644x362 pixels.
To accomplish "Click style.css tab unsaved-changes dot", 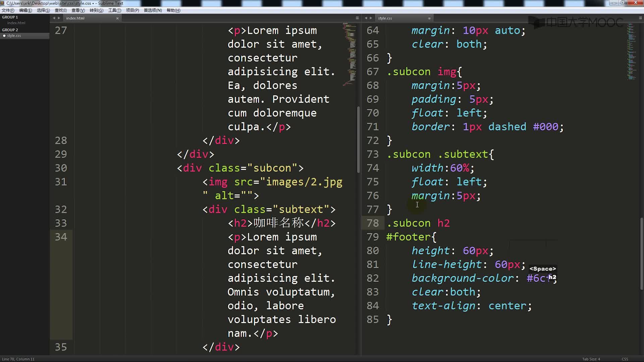I will click(429, 18).
